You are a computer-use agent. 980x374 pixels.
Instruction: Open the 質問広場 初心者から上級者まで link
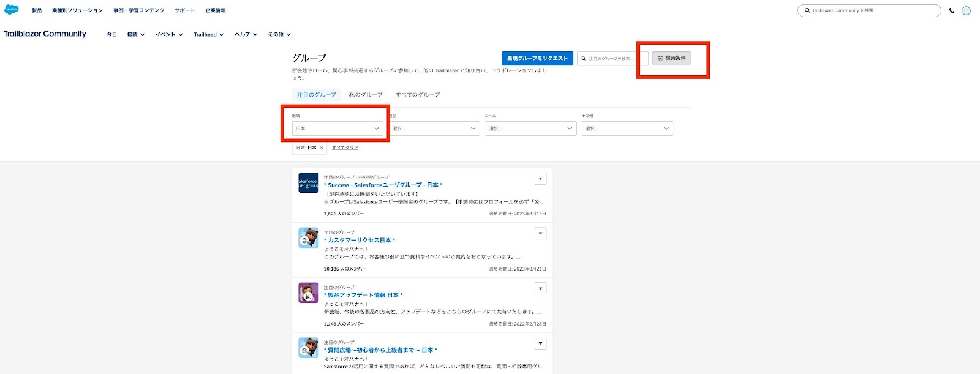coord(380,350)
